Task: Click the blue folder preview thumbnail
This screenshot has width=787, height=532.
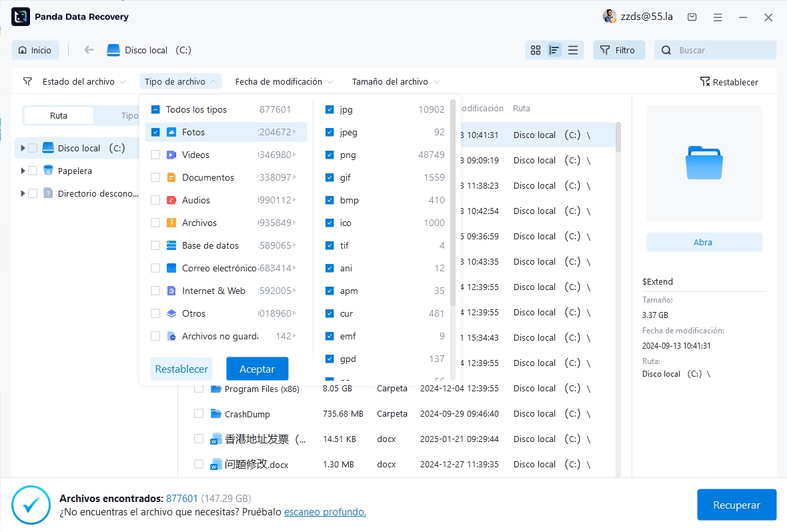Action: [704, 163]
